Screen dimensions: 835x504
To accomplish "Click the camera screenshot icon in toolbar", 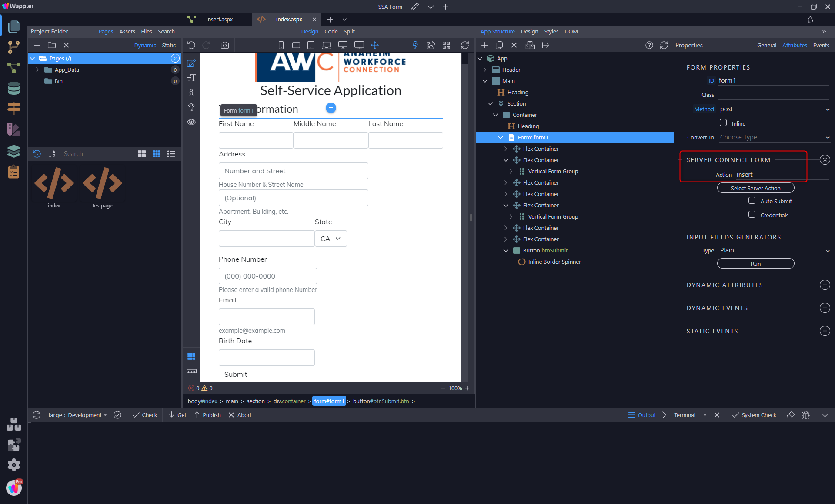I will [x=225, y=45].
